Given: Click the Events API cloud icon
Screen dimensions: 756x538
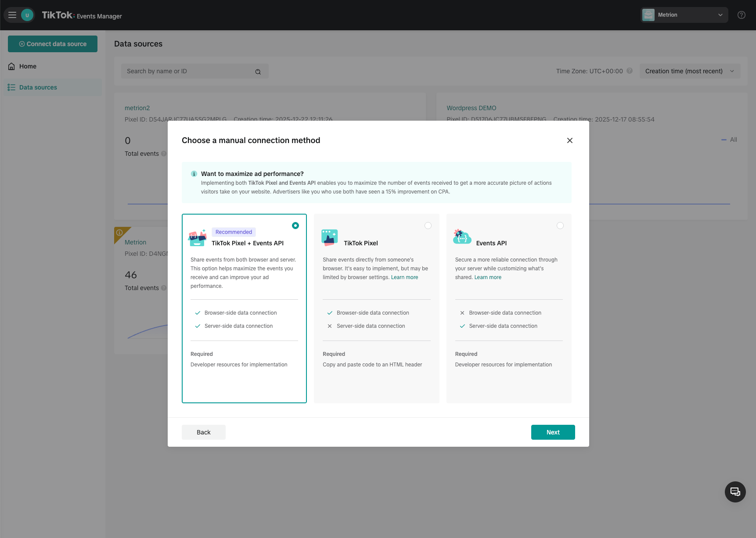Looking at the screenshot, I should point(462,237).
